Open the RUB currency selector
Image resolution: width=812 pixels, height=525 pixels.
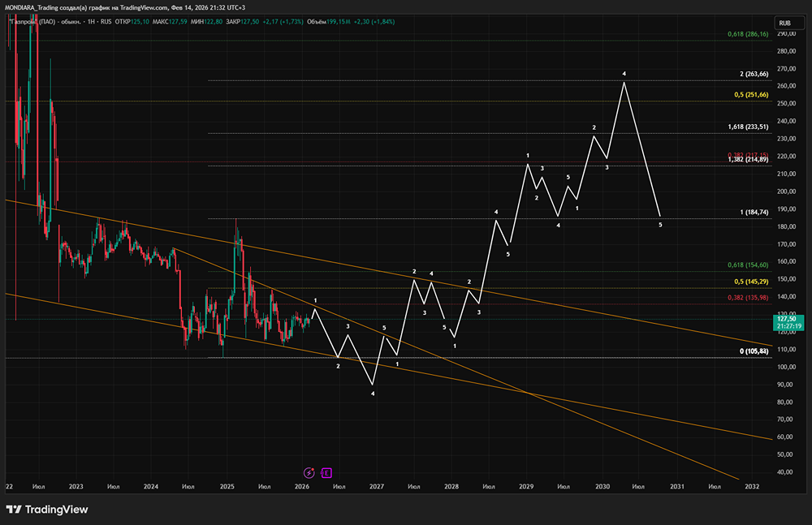point(784,23)
